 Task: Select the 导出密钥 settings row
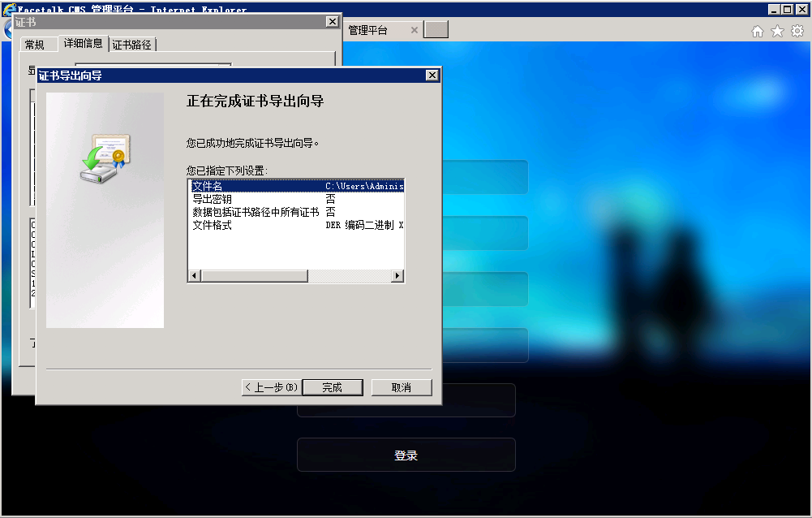[213, 199]
